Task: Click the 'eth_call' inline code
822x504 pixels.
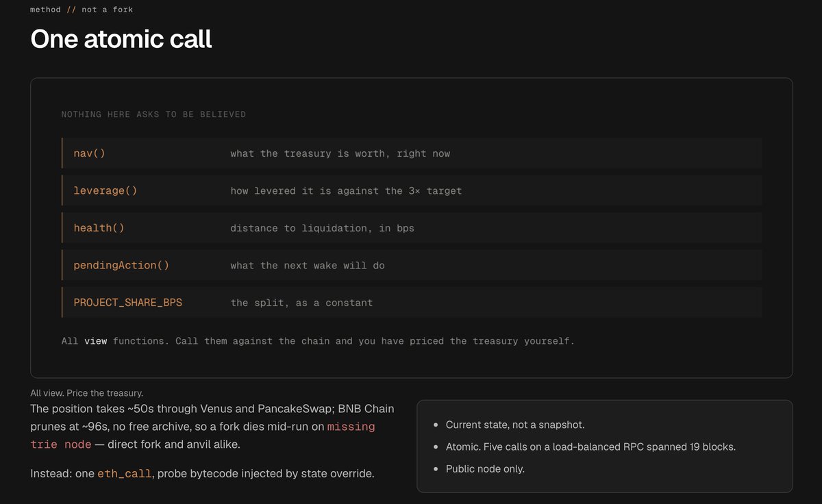Action: pyautogui.click(x=124, y=473)
